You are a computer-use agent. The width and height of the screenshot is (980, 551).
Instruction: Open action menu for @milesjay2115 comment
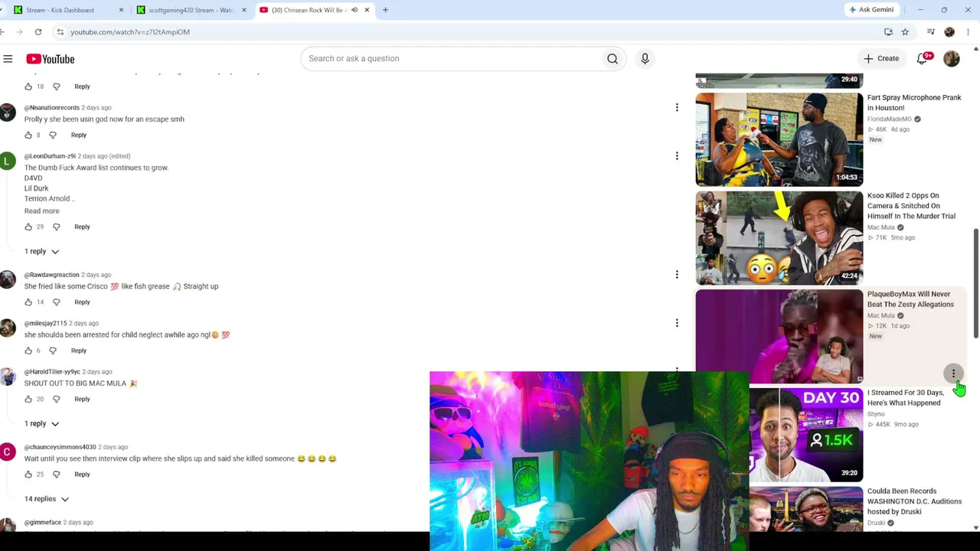(x=677, y=323)
